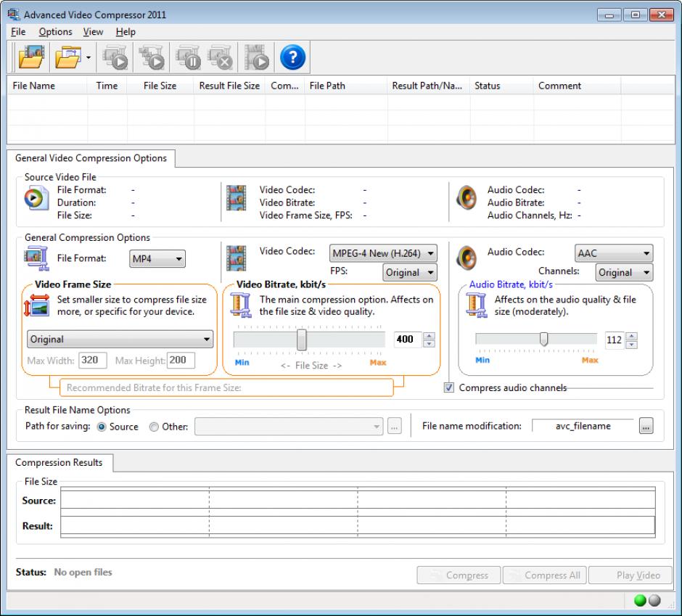Click the app icon in the title bar
This screenshot has height=616, width=682.
click(x=14, y=15)
